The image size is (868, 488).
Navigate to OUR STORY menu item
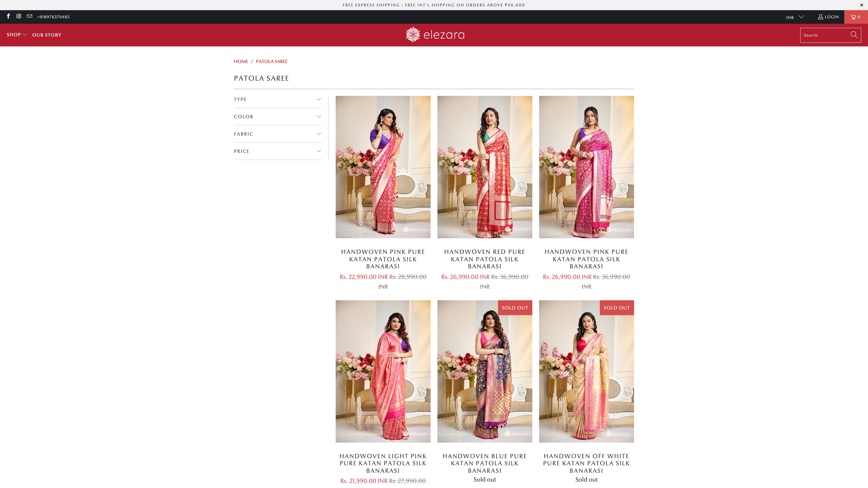click(46, 35)
